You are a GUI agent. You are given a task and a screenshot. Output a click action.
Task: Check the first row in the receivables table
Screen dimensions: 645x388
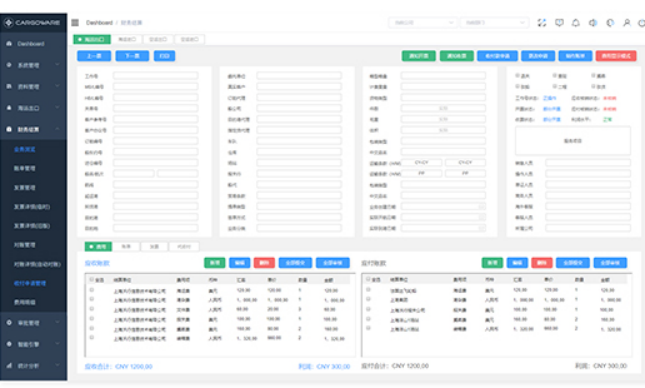(92, 290)
